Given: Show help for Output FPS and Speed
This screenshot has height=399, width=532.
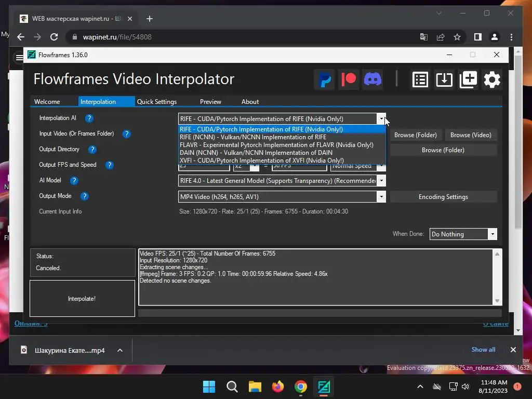Looking at the screenshot, I should coord(109,165).
